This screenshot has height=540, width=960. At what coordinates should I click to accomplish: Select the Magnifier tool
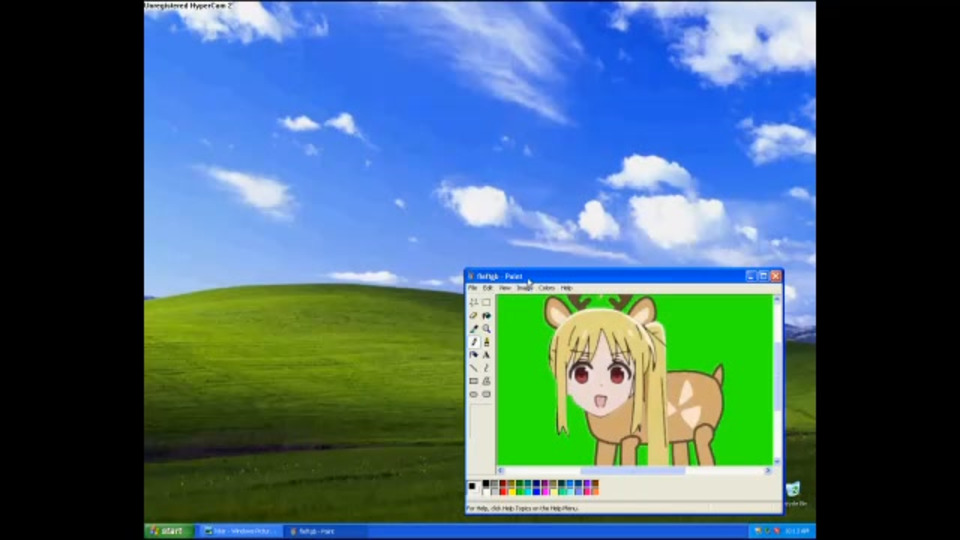(486, 329)
